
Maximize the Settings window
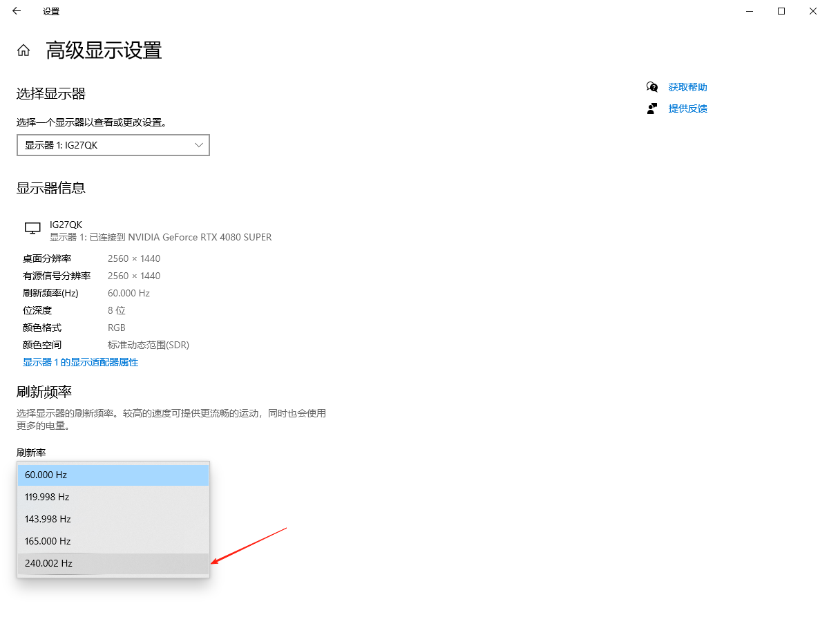coord(781,11)
